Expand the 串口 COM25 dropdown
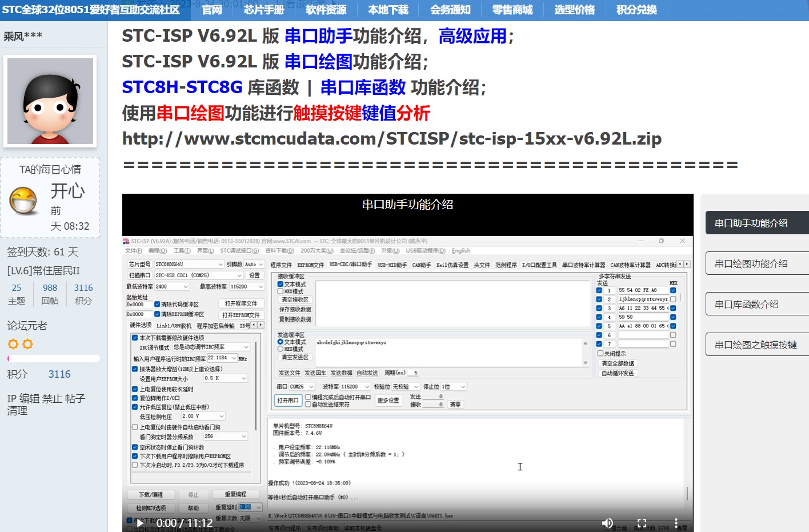Viewport: 809px width, 532px height. [x=312, y=387]
